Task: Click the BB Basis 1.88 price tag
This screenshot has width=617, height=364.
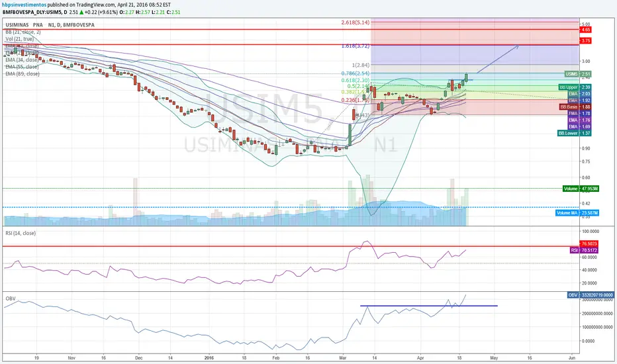Action: click(x=575, y=107)
